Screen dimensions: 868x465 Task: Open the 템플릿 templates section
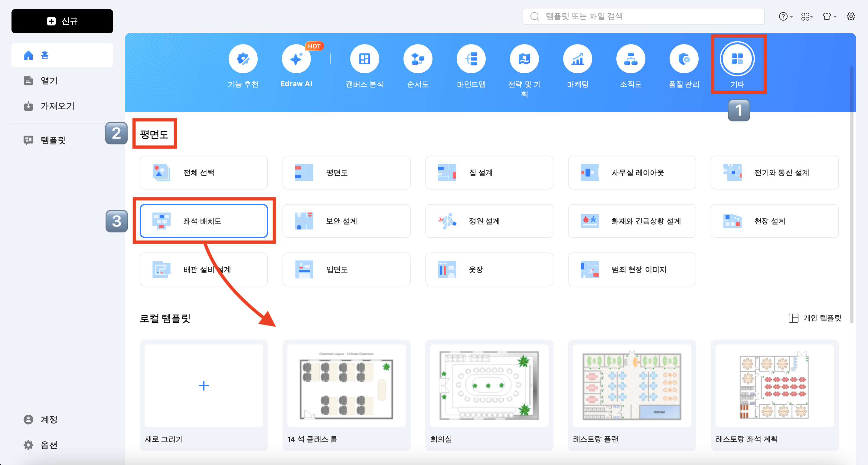(x=62, y=140)
